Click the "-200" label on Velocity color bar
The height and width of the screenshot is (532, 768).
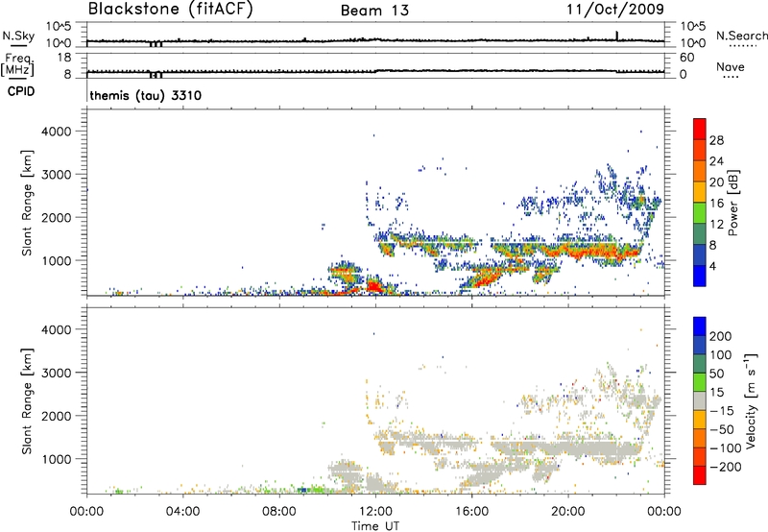coord(726,467)
